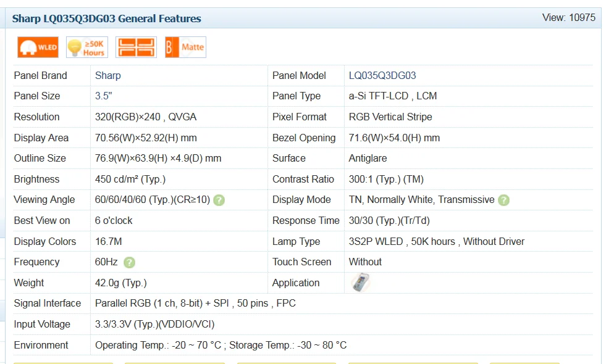
Task: Click the ≥50K Hours lamp life icon
Action: click(87, 47)
